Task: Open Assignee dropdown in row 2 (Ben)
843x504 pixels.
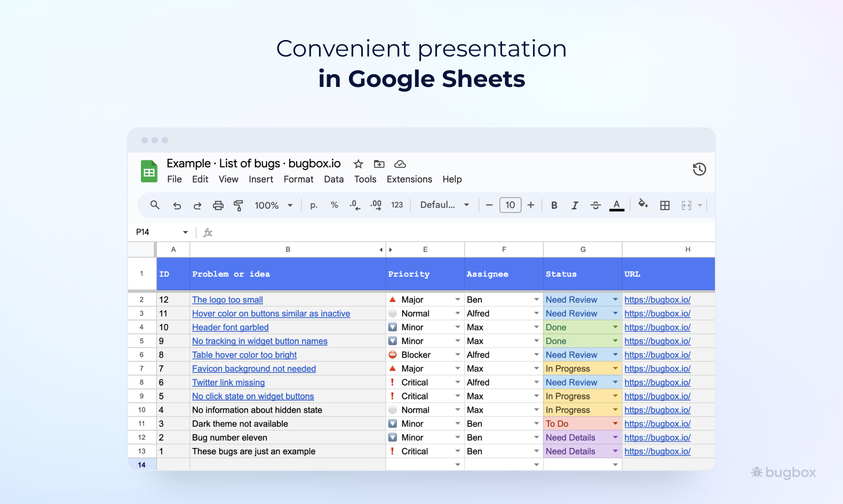Action: click(536, 300)
